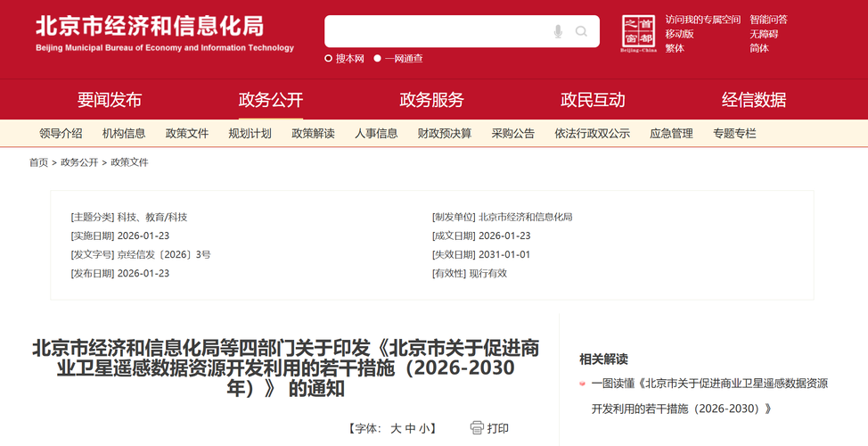The image size is (868, 446).
Task: Select the 一网通查 radio button
Action: (377, 59)
